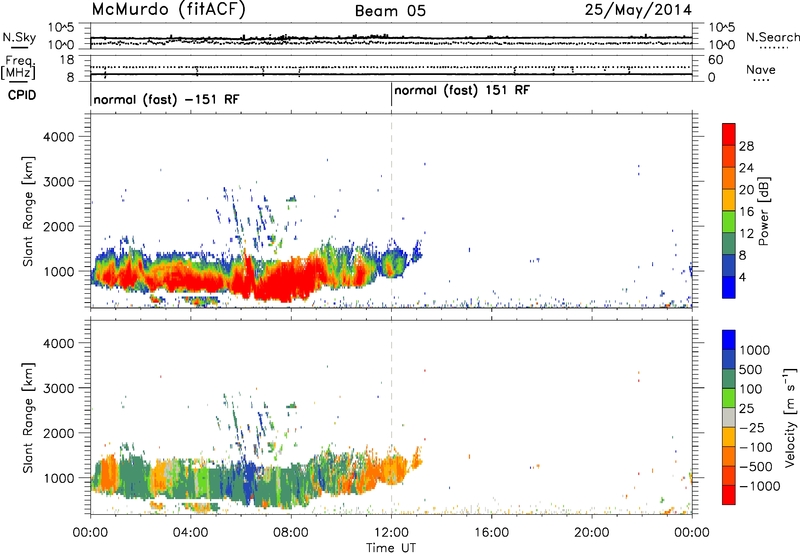Click the Slant Range [km] label of the power panel
This screenshot has height=554, width=800.
click(x=29, y=211)
